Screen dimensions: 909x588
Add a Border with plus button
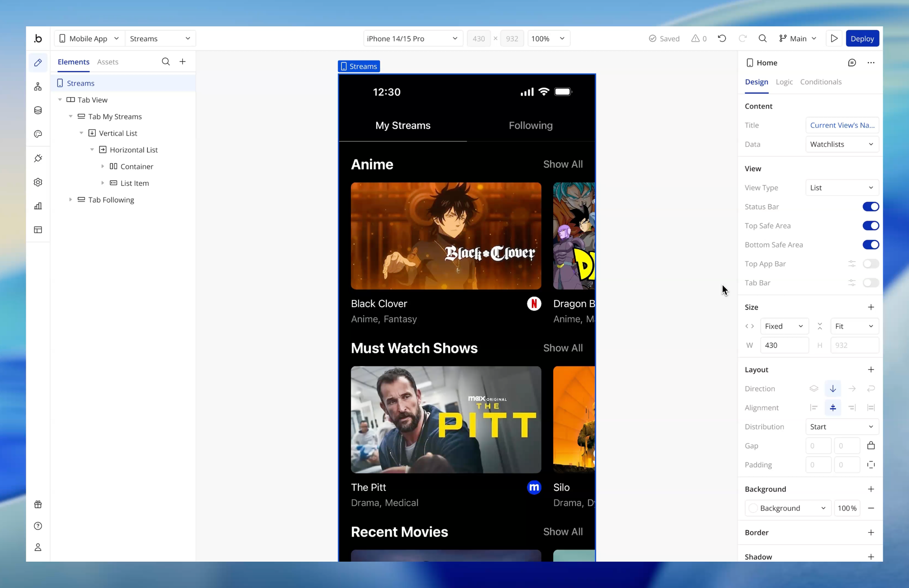871,532
